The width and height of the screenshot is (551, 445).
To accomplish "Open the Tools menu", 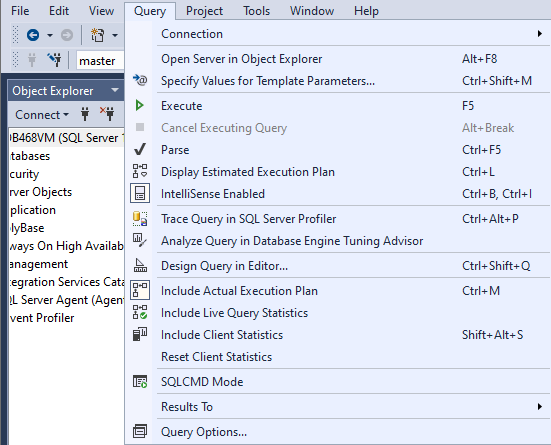I will (257, 11).
